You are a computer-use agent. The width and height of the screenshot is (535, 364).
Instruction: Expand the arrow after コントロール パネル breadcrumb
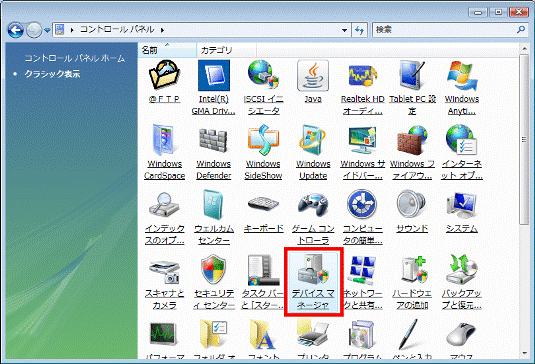[x=162, y=30]
